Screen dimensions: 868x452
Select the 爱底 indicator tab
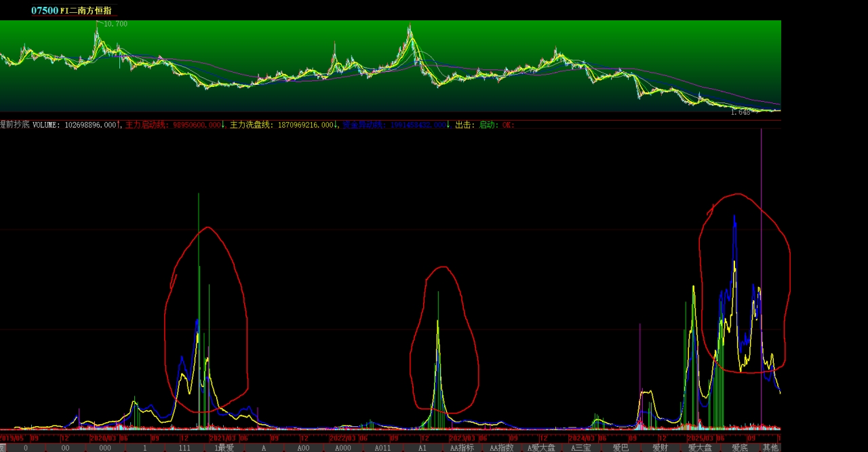tap(739, 448)
